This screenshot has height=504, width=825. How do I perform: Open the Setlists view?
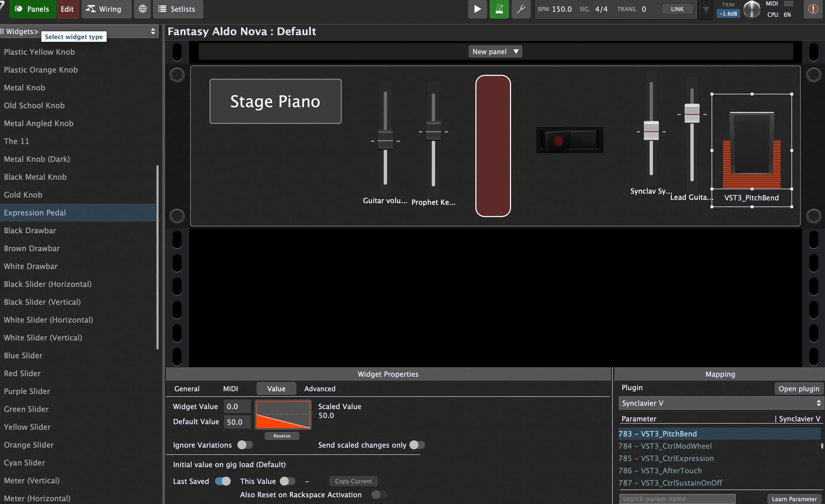pyautogui.click(x=178, y=9)
